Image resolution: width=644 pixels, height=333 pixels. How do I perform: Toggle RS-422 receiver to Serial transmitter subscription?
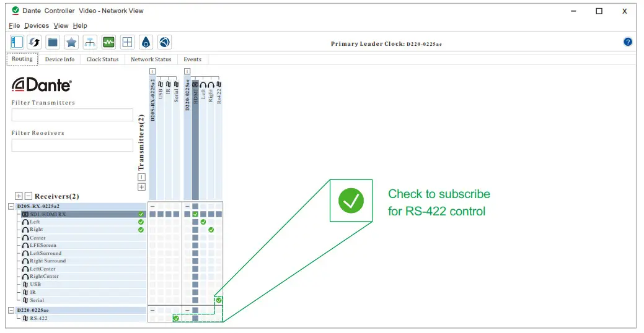click(x=176, y=318)
